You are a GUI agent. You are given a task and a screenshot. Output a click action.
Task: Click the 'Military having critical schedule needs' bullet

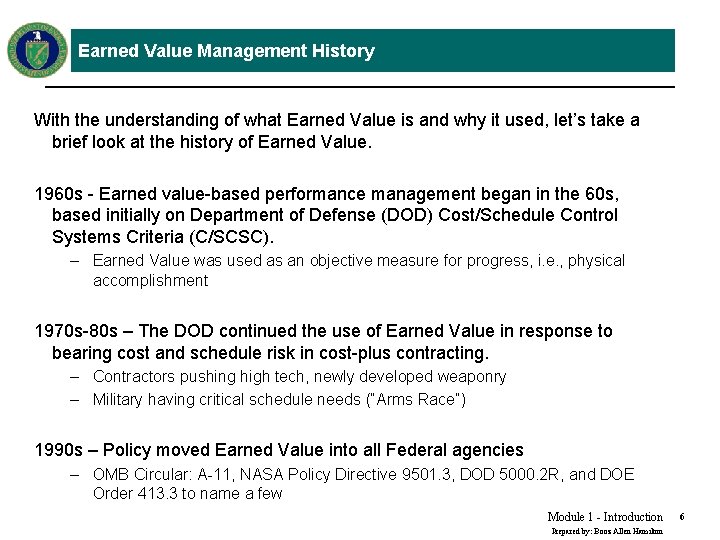[279, 399]
